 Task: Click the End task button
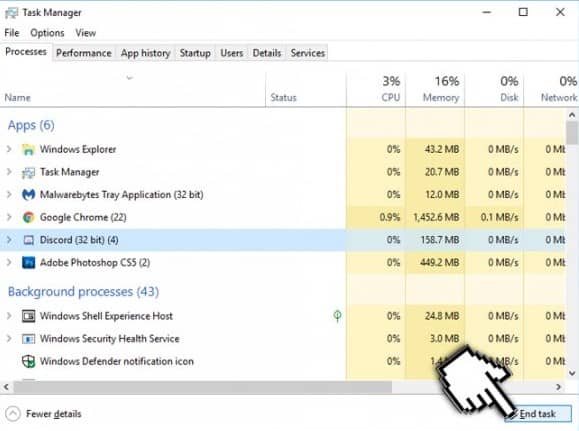tap(538, 414)
